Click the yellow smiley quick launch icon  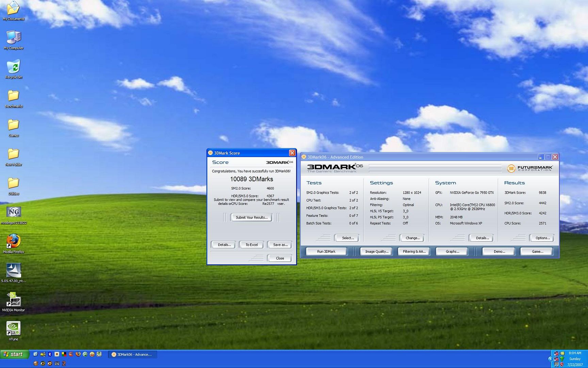coord(92,354)
